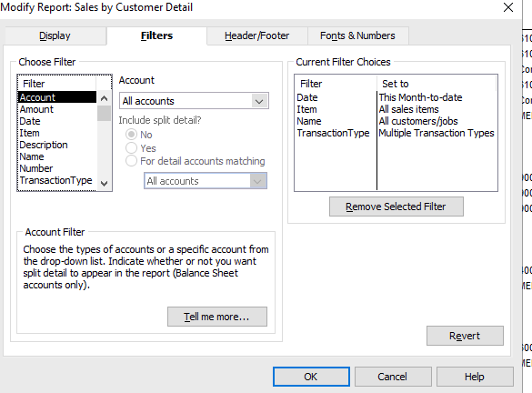Close the Modify Report dialog
Image resolution: width=532 pixels, height=393 pixels.
pyautogui.click(x=508, y=7)
